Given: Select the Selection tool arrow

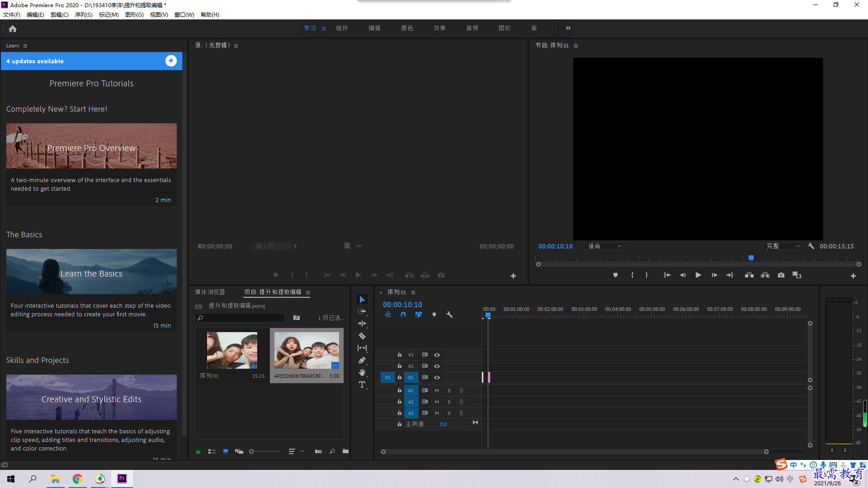Looking at the screenshot, I should (x=362, y=300).
